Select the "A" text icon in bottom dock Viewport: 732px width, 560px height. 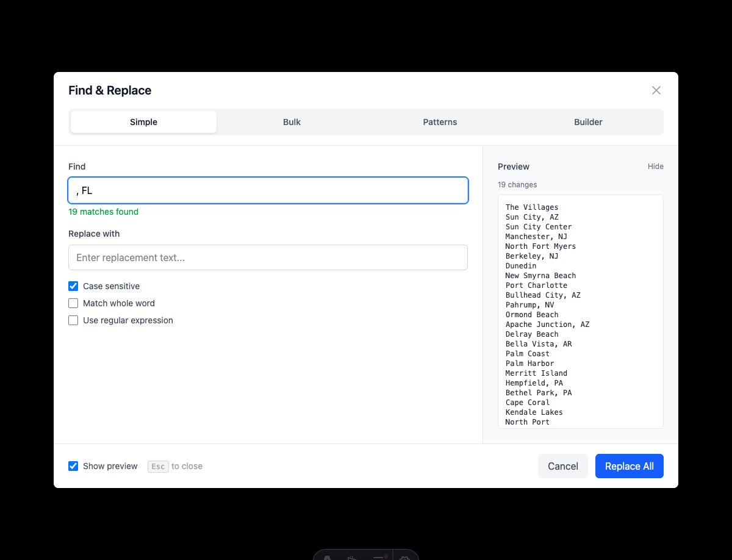coord(327,557)
